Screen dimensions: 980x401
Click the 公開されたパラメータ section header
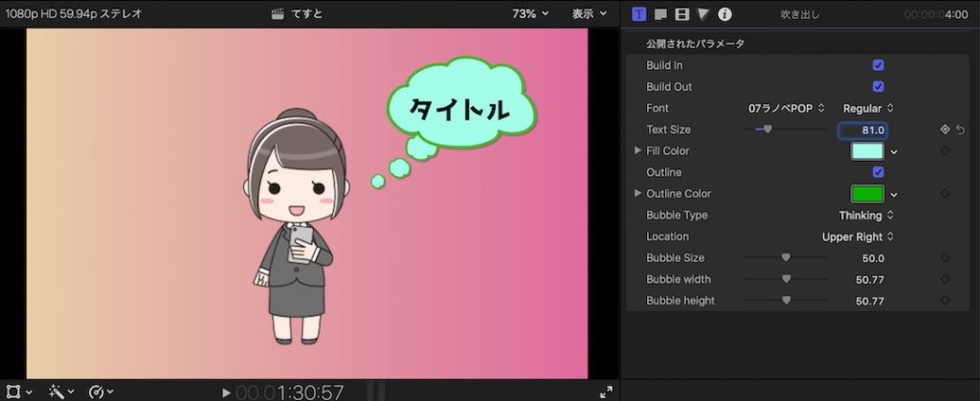[695, 44]
